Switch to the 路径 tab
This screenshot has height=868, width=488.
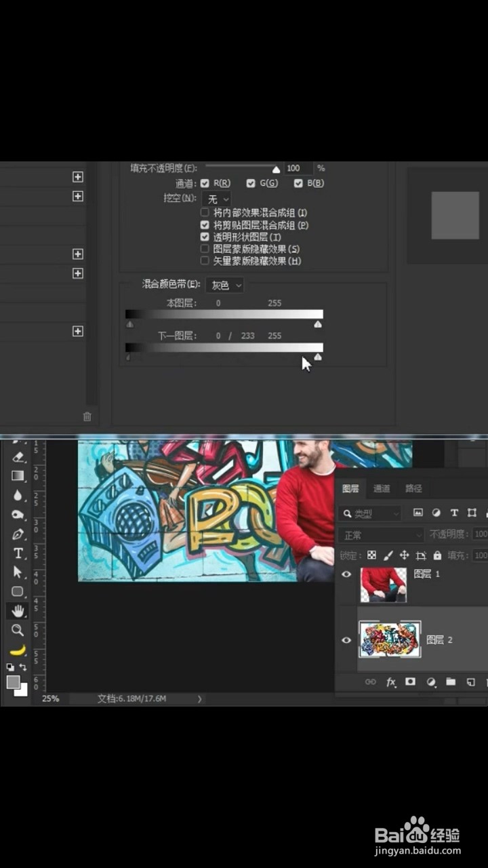(x=413, y=488)
